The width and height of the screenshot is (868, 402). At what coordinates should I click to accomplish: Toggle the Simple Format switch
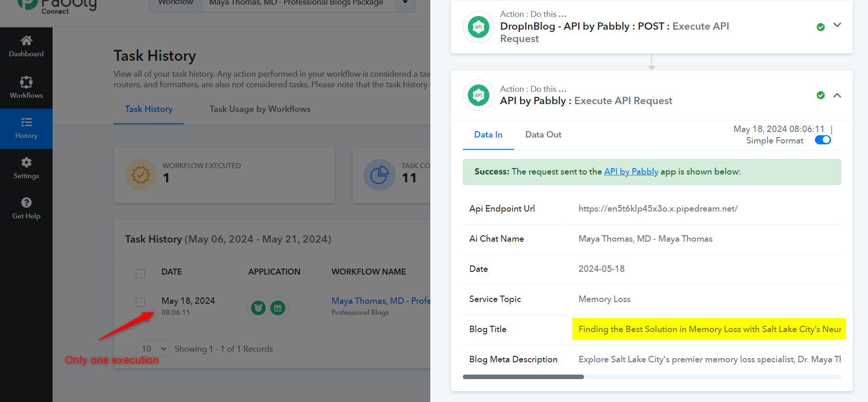tap(823, 140)
